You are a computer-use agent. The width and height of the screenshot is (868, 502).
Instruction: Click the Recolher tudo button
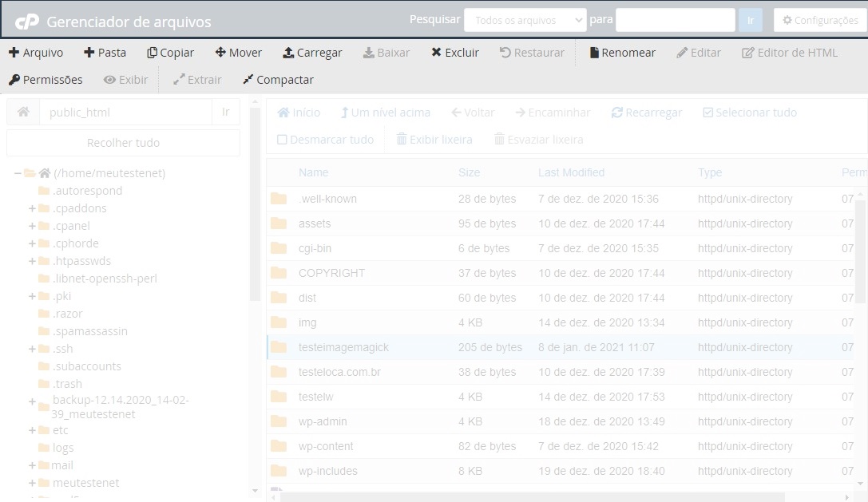pos(123,143)
